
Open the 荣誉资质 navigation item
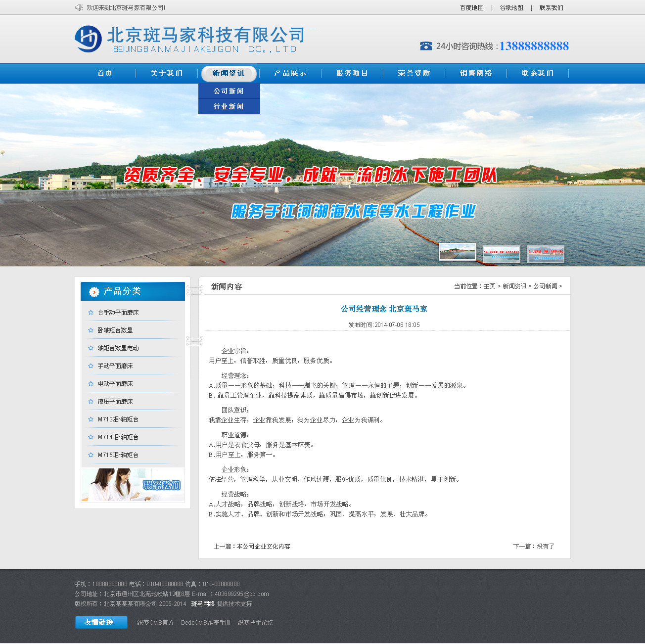click(x=414, y=73)
